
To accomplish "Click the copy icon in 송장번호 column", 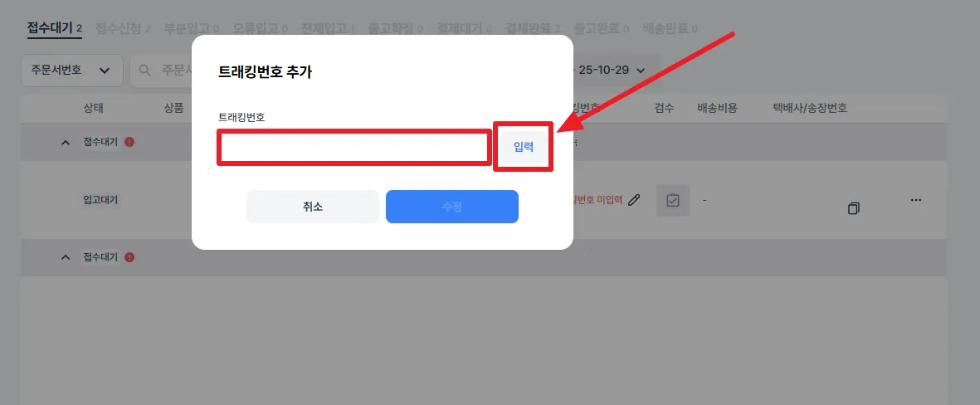I will click(x=854, y=208).
